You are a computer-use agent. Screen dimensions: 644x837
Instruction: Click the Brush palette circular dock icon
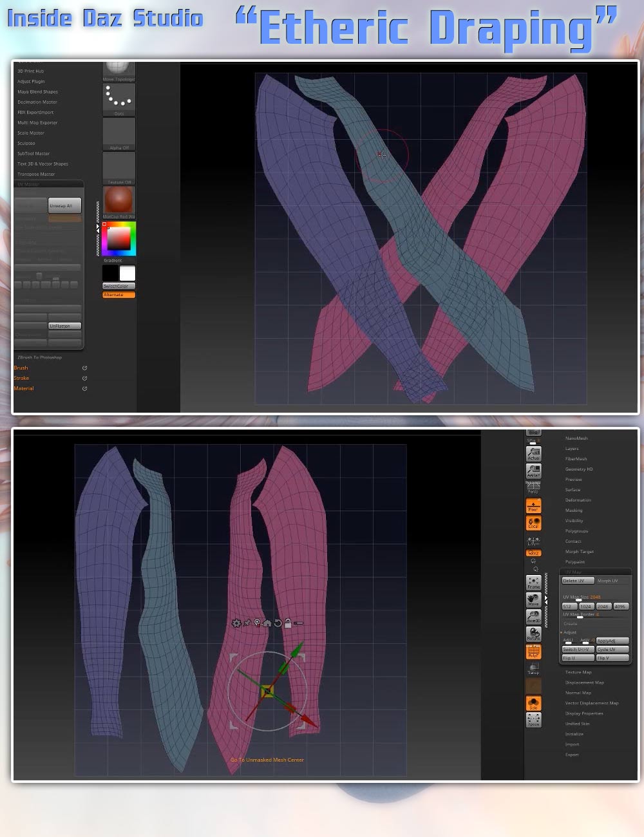(84, 368)
